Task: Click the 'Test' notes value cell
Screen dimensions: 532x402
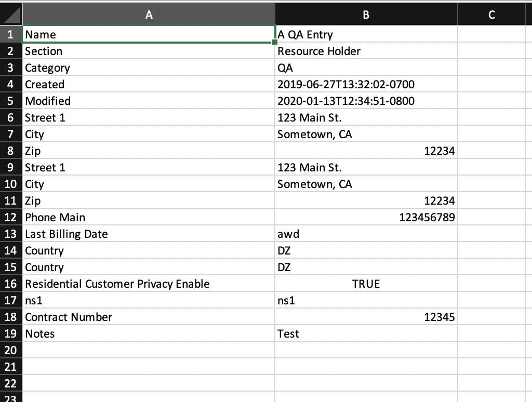Action: 366,334
